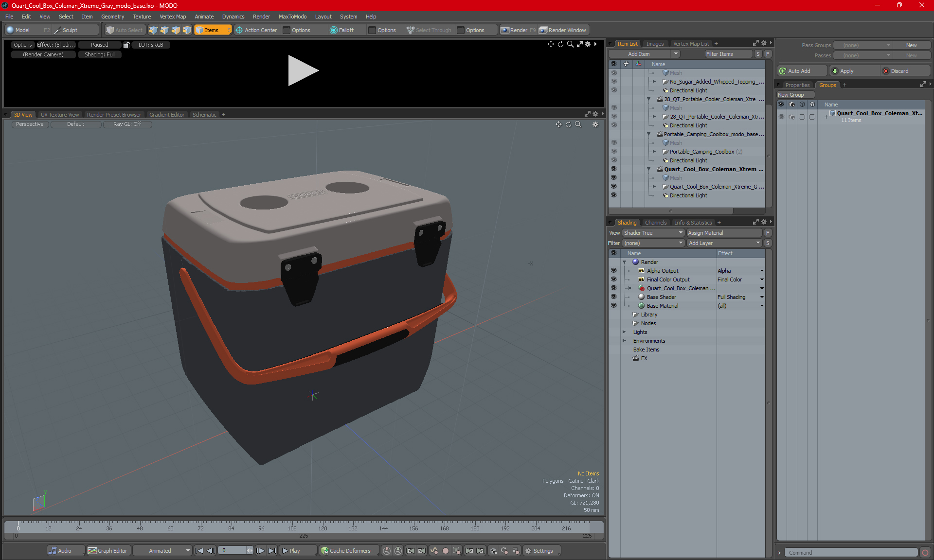Click the Audio button icon
The width and height of the screenshot is (934, 560).
(53, 551)
